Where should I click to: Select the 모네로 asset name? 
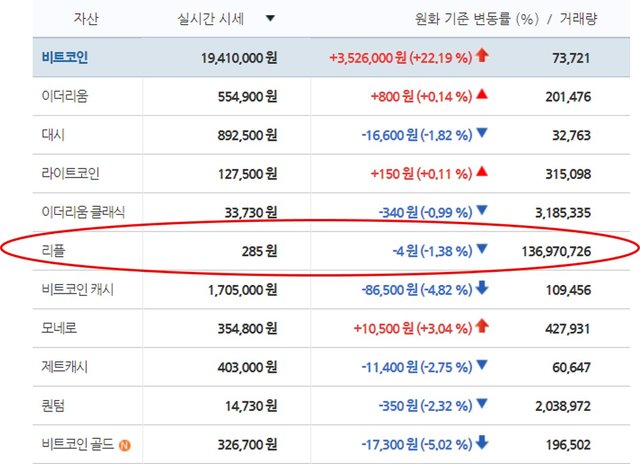[59, 328]
